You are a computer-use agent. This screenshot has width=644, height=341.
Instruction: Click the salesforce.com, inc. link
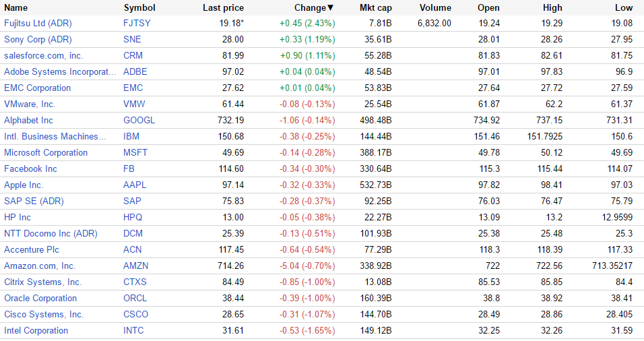coord(44,55)
